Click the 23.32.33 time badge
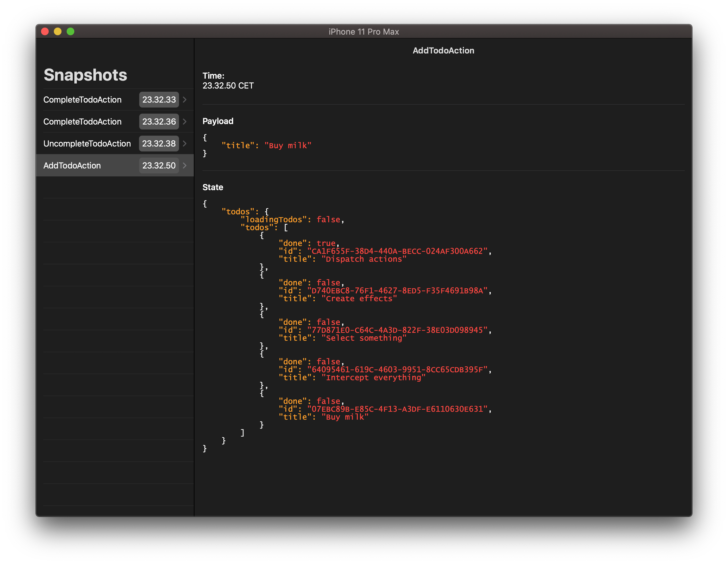The width and height of the screenshot is (728, 564). (159, 100)
